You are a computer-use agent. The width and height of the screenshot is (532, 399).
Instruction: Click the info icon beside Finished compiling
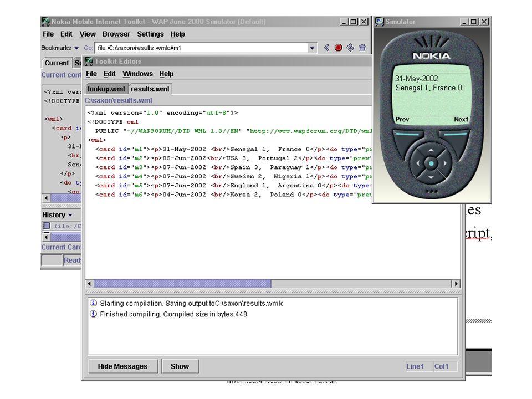coord(93,314)
